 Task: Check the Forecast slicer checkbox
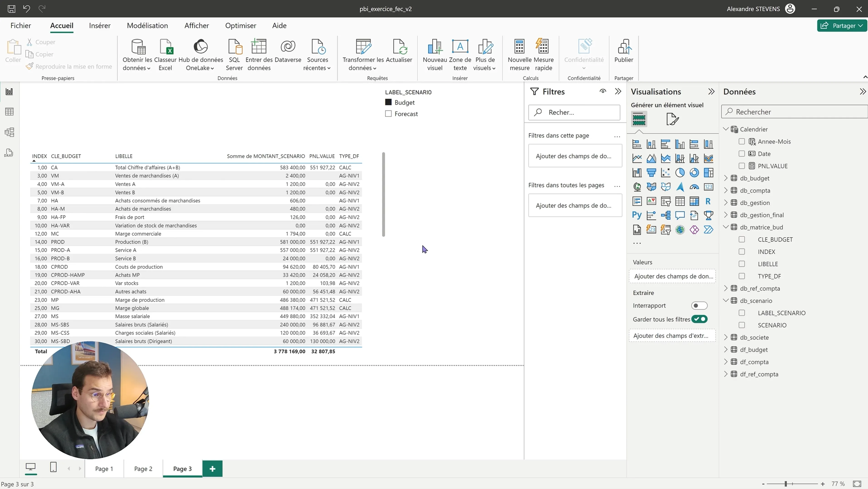[x=388, y=114]
